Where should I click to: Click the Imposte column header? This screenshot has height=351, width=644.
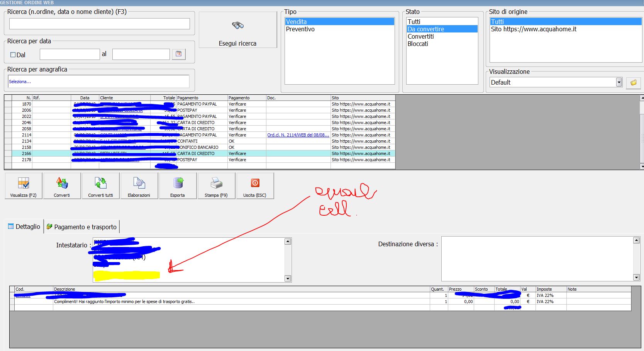551,289
